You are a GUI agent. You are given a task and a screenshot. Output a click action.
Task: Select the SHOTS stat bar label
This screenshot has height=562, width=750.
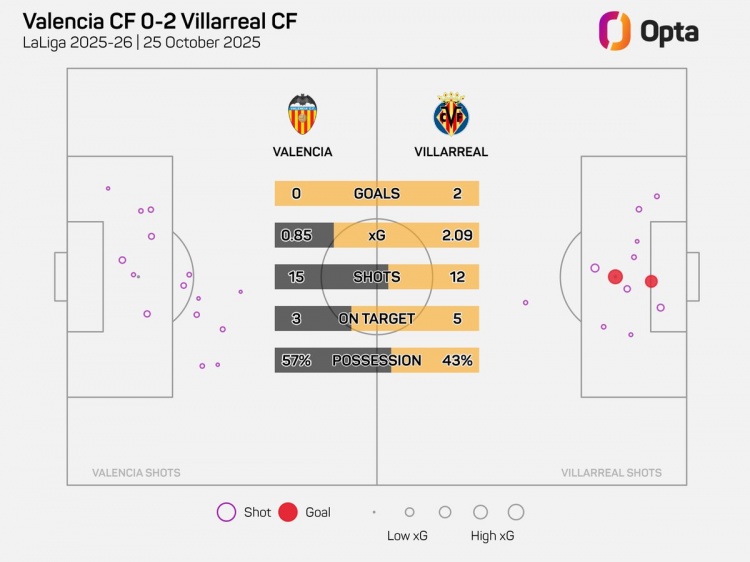376,277
